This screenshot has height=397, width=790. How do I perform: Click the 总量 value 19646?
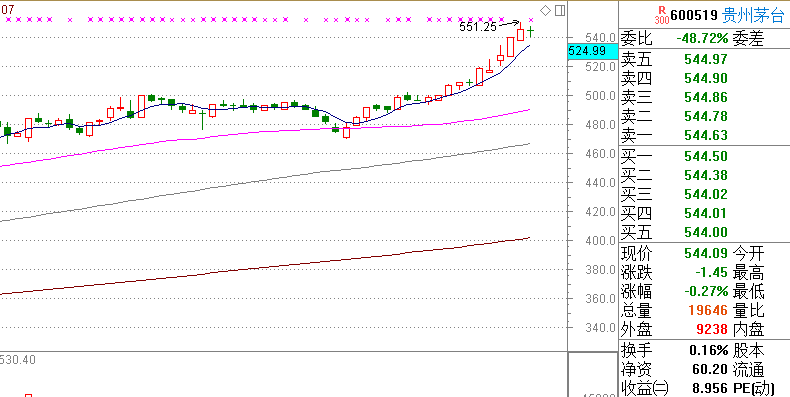pyautogui.click(x=709, y=311)
